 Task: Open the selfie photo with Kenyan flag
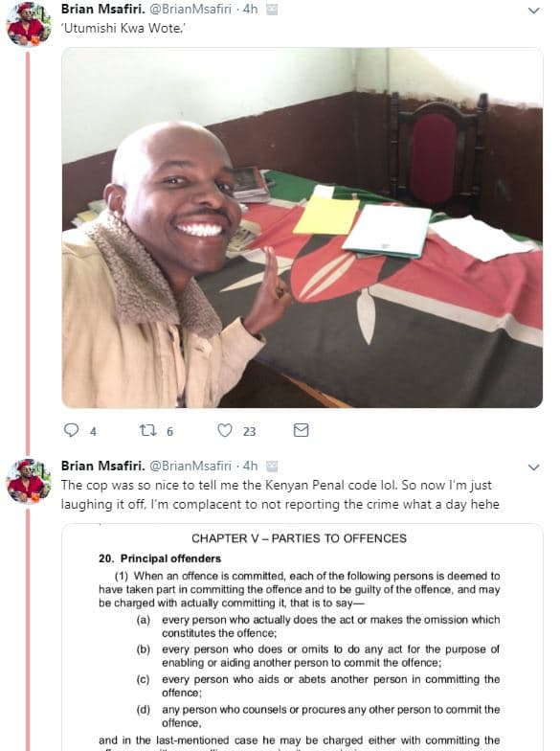pos(302,228)
